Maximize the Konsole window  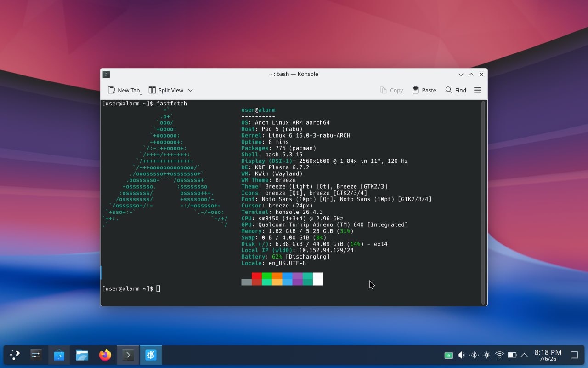click(x=471, y=74)
